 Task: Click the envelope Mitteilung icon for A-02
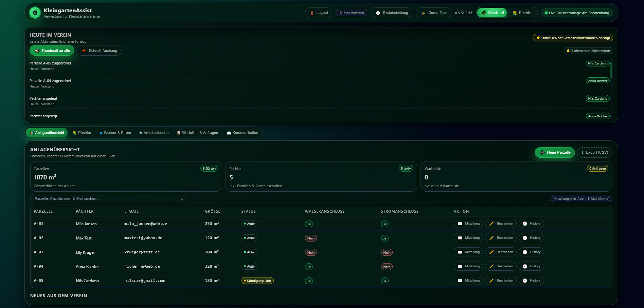click(x=460, y=238)
